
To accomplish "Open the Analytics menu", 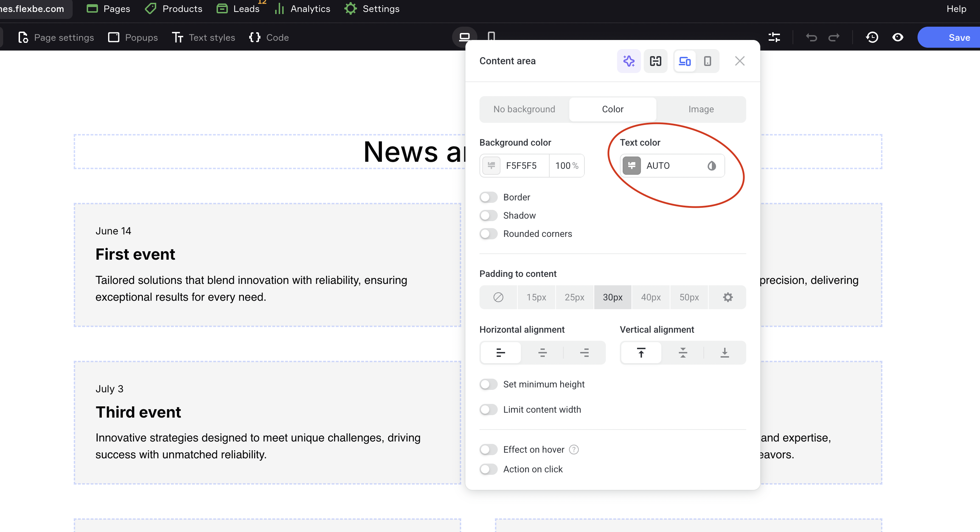I will pos(303,9).
